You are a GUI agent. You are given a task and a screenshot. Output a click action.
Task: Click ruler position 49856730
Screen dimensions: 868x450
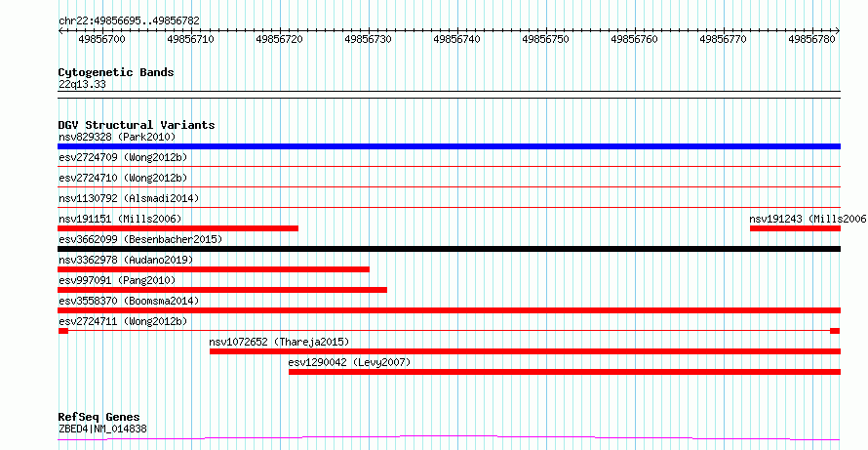(x=368, y=39)
